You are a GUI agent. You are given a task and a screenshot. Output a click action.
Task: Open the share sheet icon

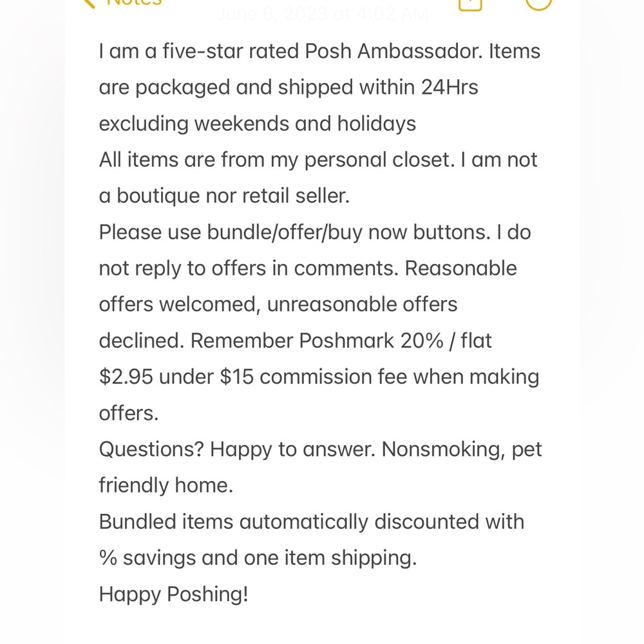tap(470, 3)
